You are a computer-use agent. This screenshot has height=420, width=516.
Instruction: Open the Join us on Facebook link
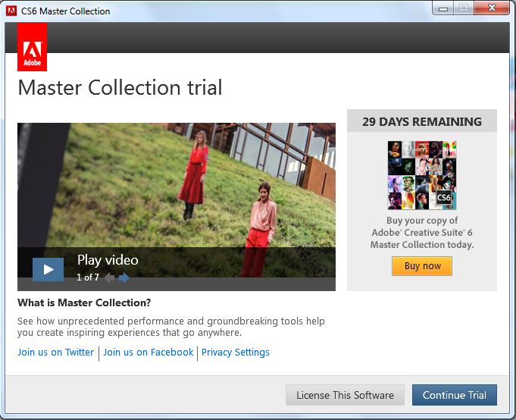tap(148, 353)
